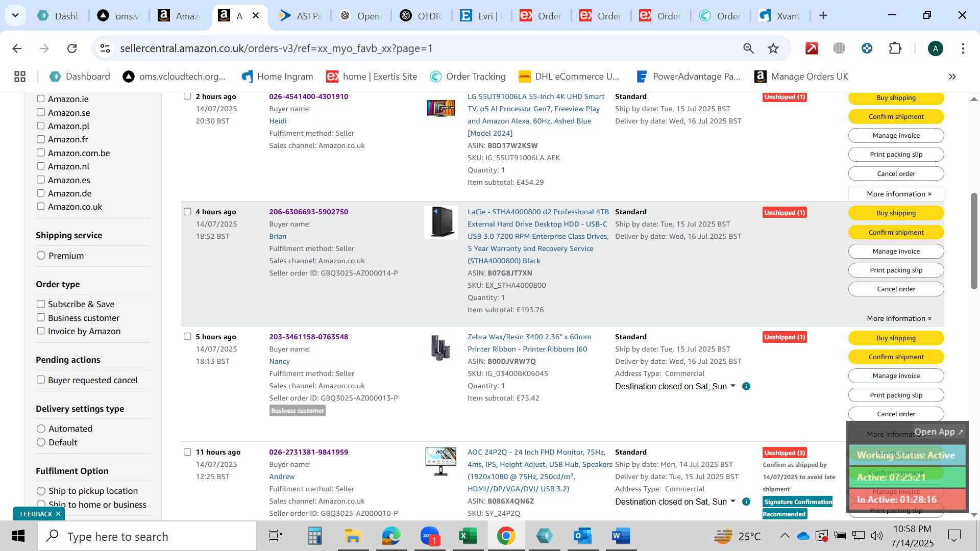Viewport: 980px width, 551px height.
Task: Open the site information icon in address bar
Action: (x=105, y=48)
